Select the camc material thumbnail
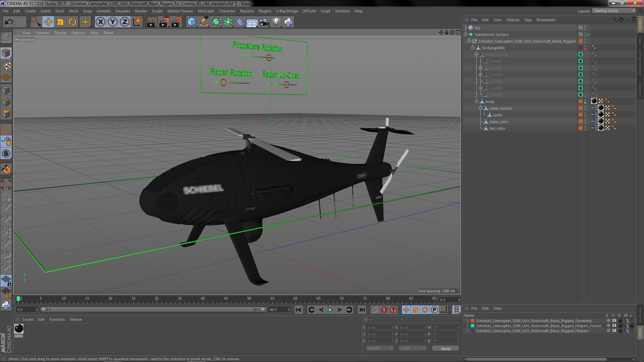 [19, 329]
